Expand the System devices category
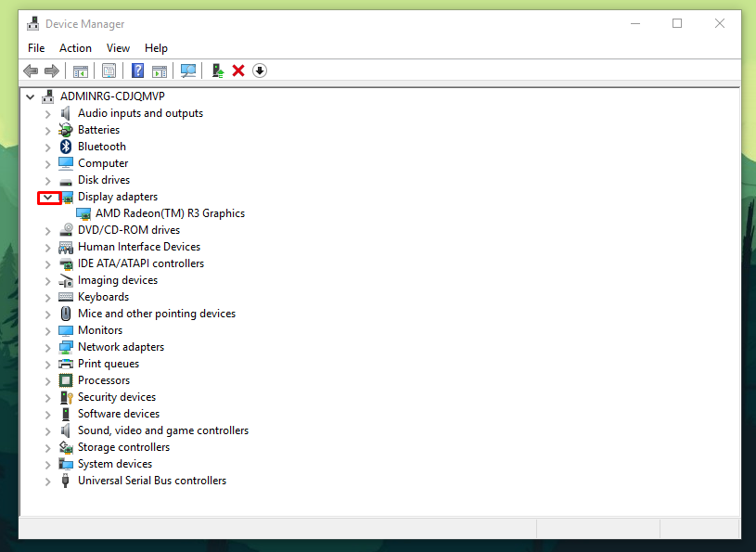The width and height of the screenshot is (756, 552). pyautogui.click(x=47, y=465)
